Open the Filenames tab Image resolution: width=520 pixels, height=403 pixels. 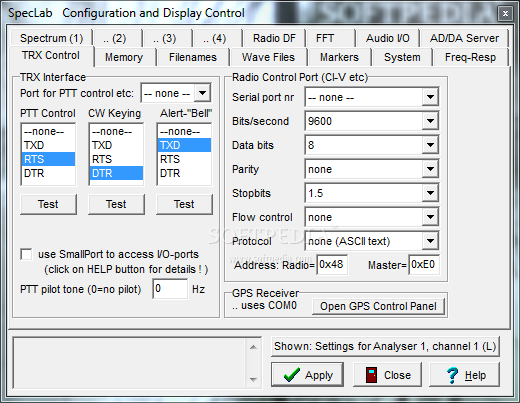[193, 57]
